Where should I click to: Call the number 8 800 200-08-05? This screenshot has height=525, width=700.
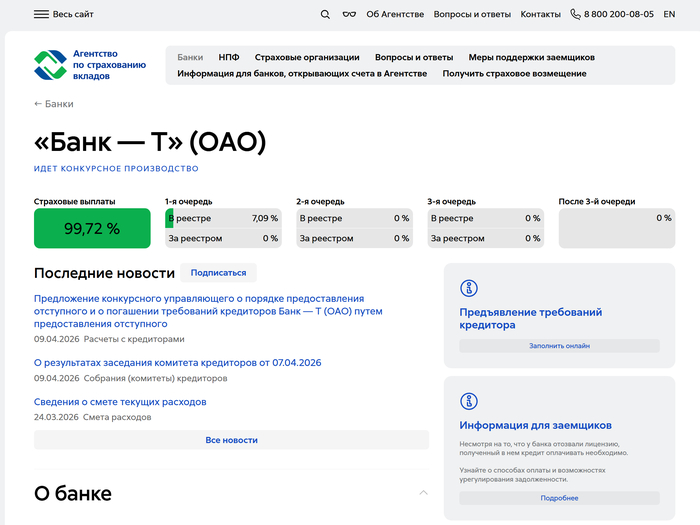619,14
